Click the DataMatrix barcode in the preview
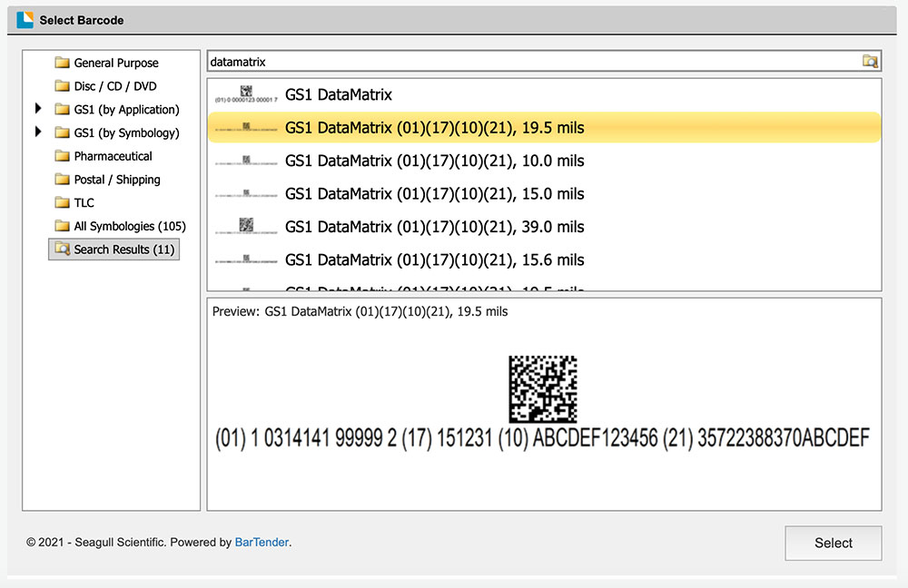Viewport: 908px width, 588px height. 543,389
